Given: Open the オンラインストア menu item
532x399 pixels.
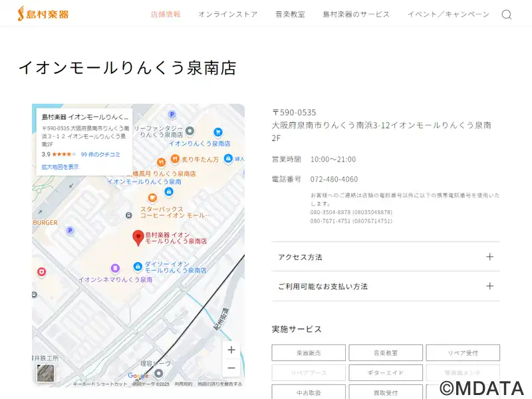Looking at the screenshot, I should [x=228, y=14].
